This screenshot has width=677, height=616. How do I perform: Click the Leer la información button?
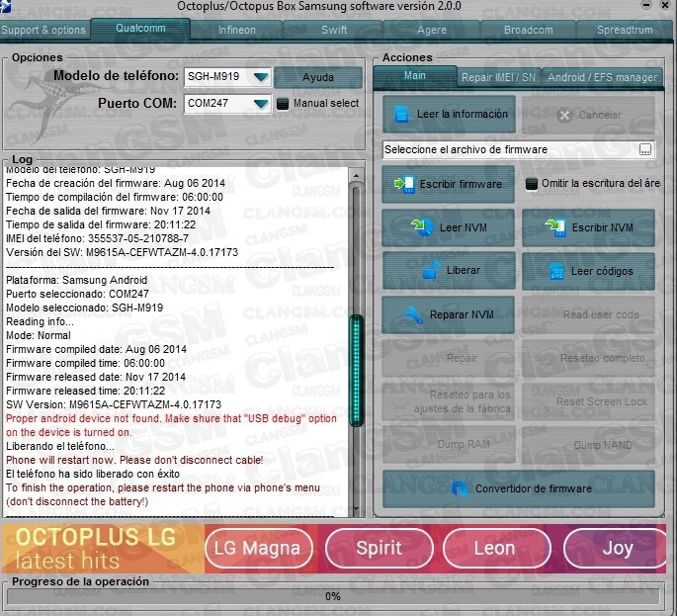pos(449,114)
